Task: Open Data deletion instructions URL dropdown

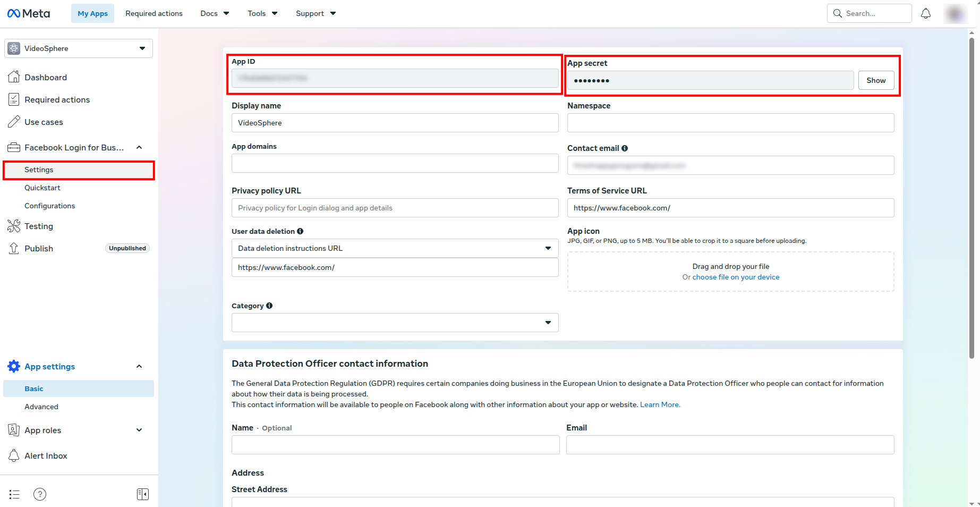Action: point(395,248)
